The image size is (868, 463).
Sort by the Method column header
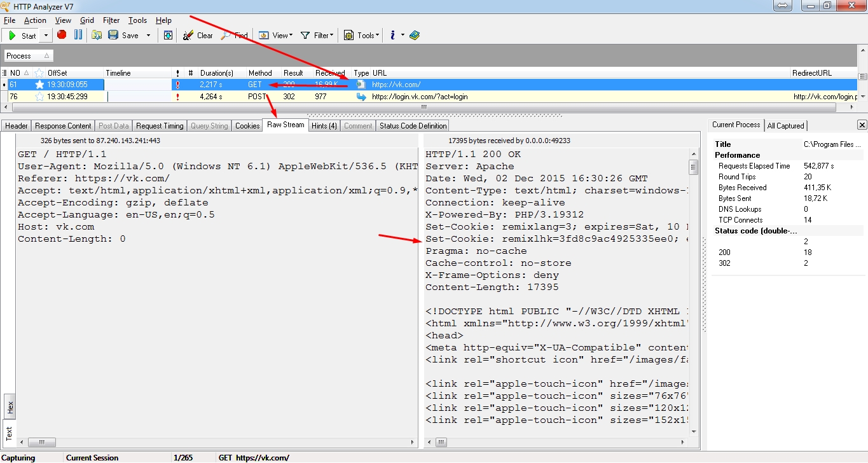(263, 73)
